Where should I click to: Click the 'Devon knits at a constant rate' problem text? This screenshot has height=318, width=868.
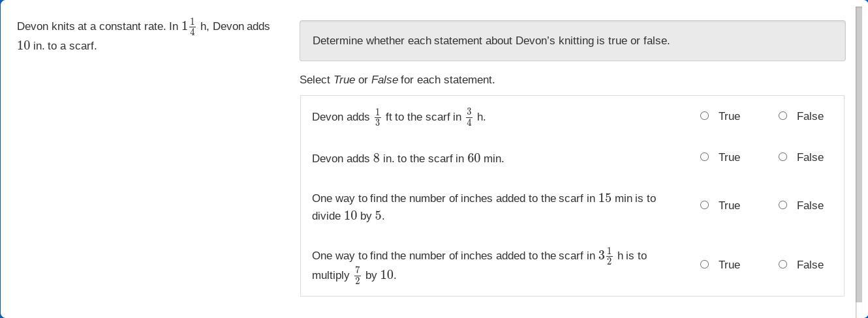(x=98, y=27)
